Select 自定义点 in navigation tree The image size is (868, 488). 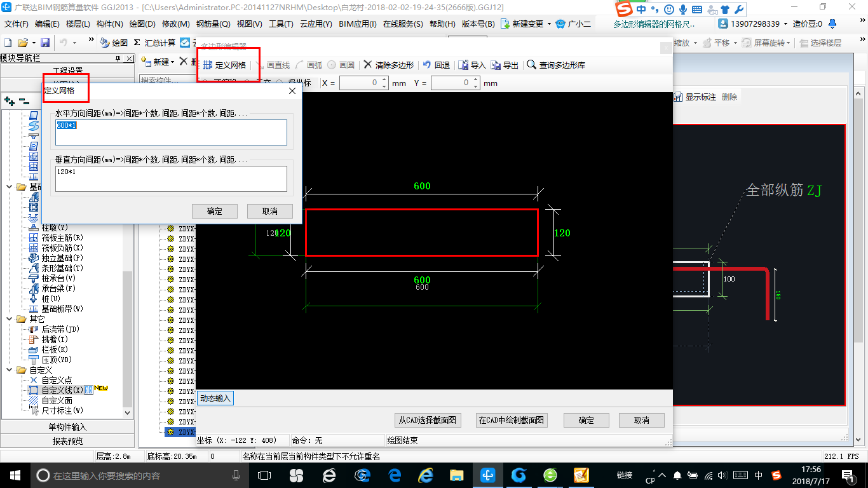(57, 380)
